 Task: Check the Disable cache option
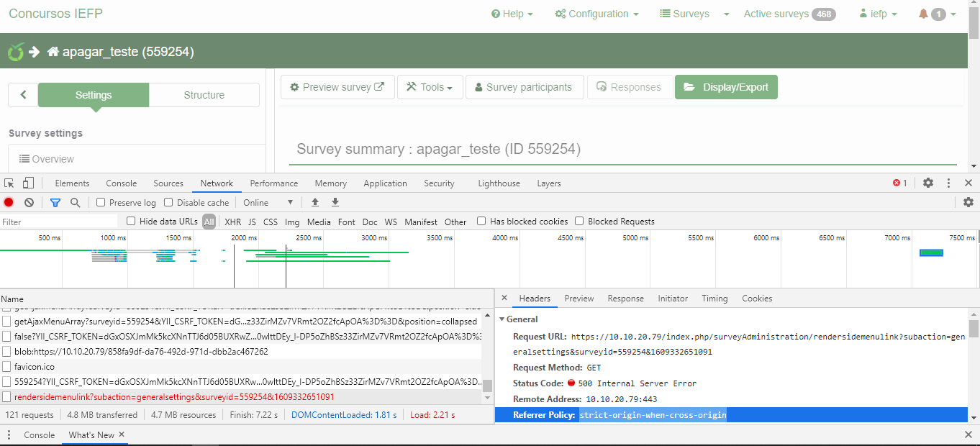point(168,203)
